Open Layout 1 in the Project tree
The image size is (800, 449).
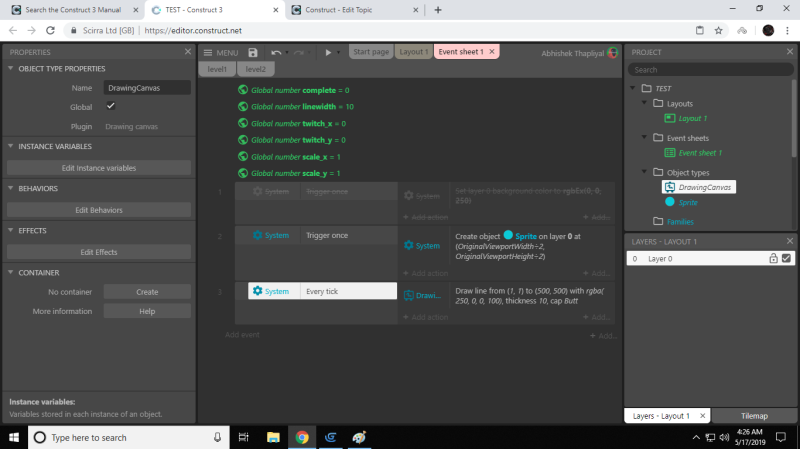686,118
